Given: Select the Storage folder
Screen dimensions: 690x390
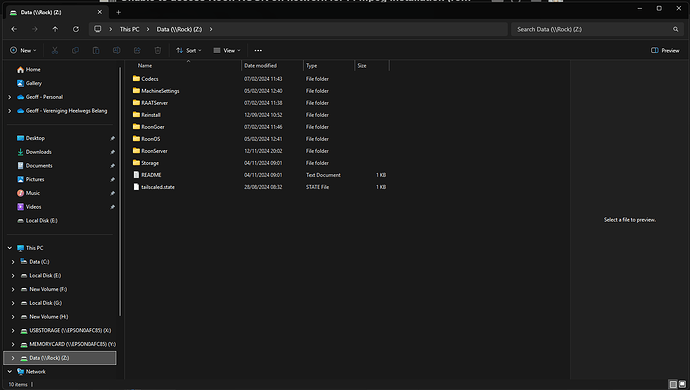Looking at the screenshot, I should 150,163.
